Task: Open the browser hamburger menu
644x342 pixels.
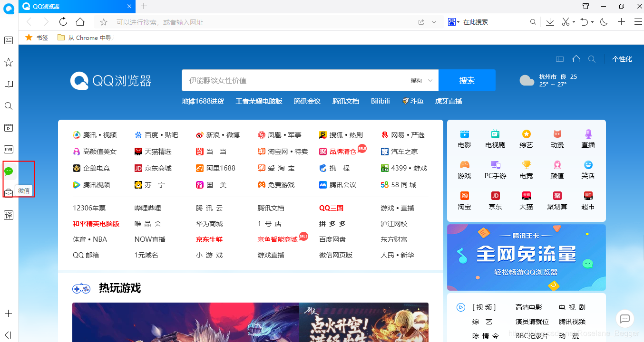Action: (638, 22)
